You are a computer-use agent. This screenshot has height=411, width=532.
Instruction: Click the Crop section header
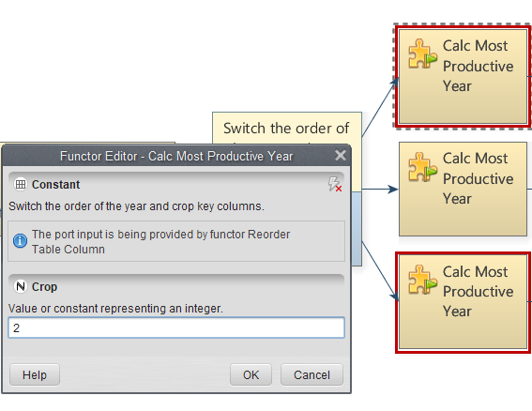pyautogui.click(x=176, y=286)
